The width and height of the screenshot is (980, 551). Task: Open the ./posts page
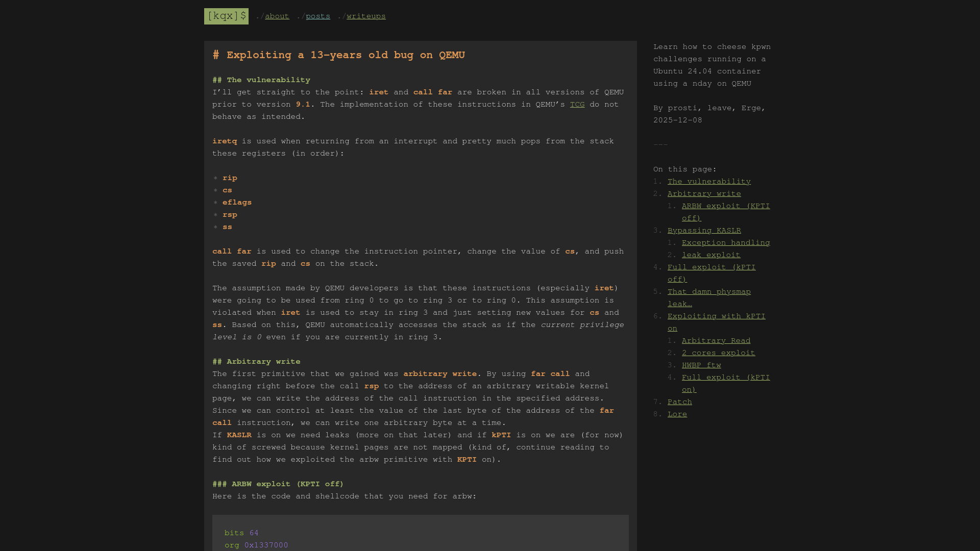pyautogui.click(x=317, y=16)
